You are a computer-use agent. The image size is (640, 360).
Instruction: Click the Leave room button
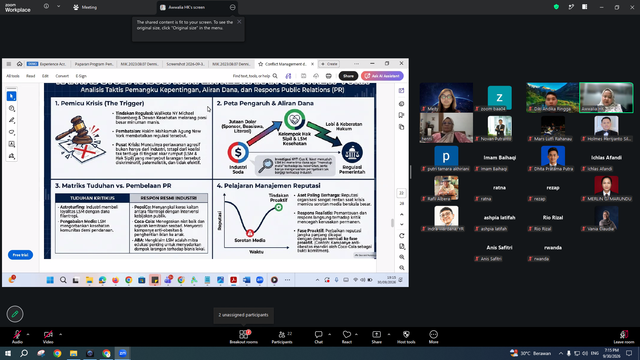pos(624,336)
